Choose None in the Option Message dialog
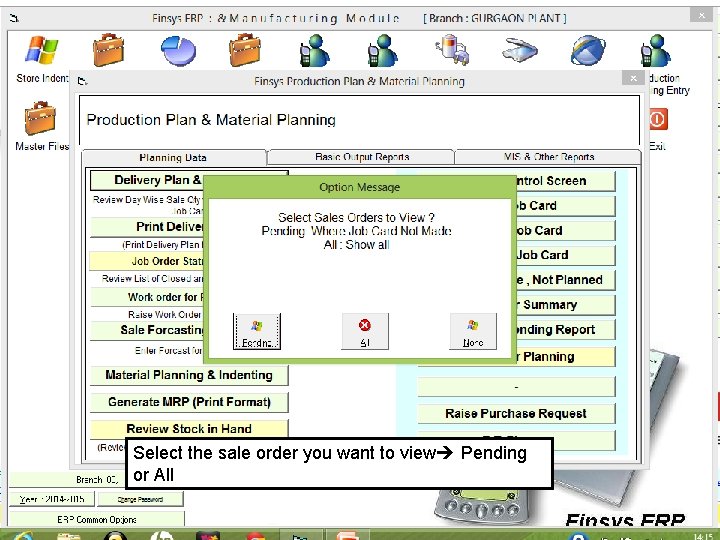Screen dimensions: 720x540 [x=473, y=332]
